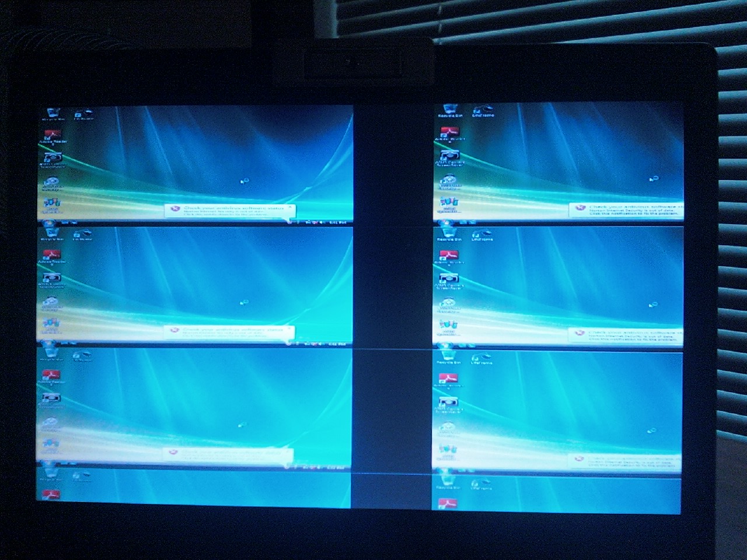747x560 pixels.
Task: Select the colorful setup shortcut in bottom-right desktop copy
Action: (x=449, y=452)
